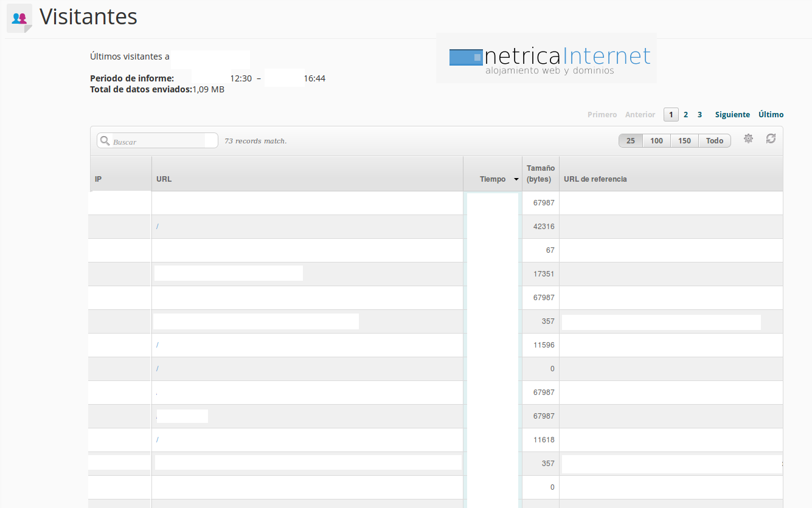Screen dimensions: 812x508
Task: Sort by the URL column header
Action: [164, 179]
